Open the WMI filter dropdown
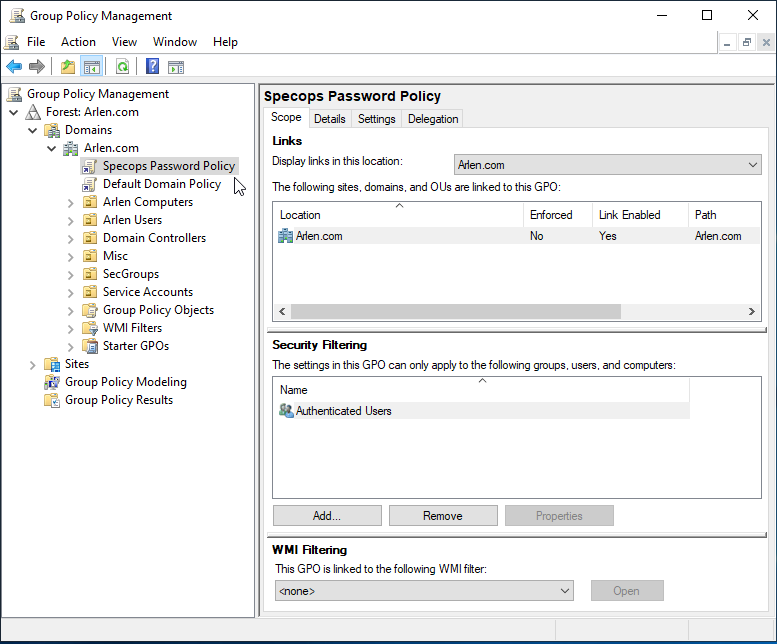Screen dimensions: 777x644 point(424,590)
